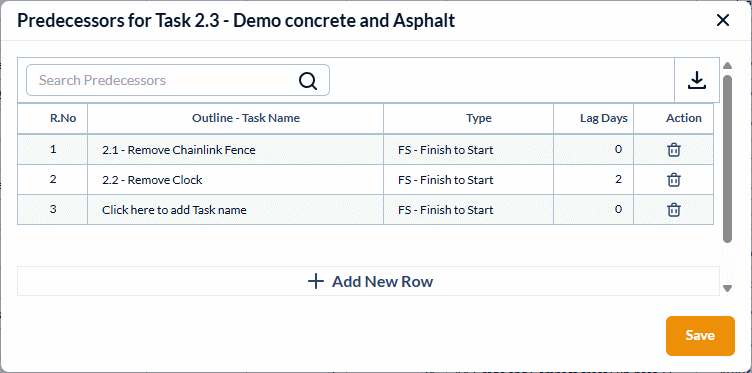Edit lag days value 2 for Remove Clock
The width and height of the screenshot is (752, 373).
[x=594, y=180]
